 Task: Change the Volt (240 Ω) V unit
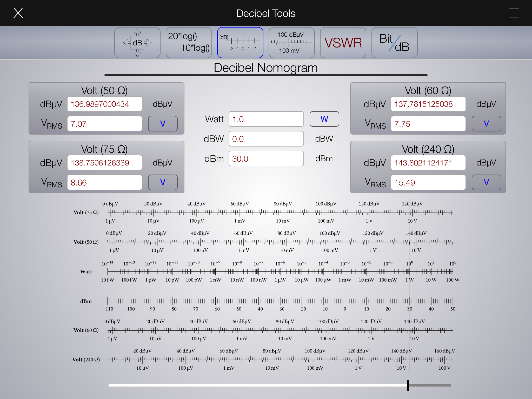click(x=486, y=182)
